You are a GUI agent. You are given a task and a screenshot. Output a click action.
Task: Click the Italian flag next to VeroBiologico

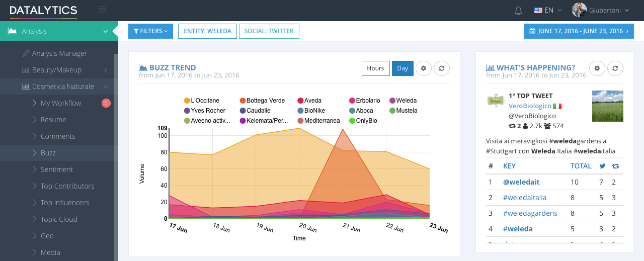pos(557,106)
